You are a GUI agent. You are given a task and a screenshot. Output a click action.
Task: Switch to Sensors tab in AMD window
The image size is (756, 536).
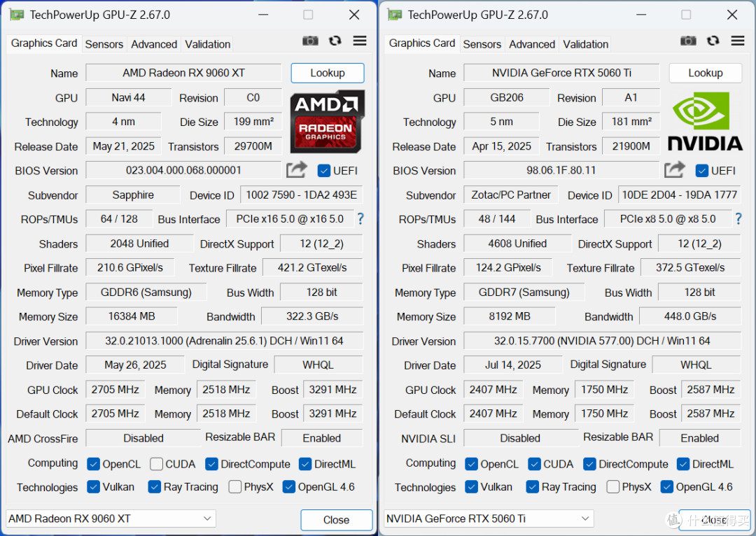click(x=104, y=44)
